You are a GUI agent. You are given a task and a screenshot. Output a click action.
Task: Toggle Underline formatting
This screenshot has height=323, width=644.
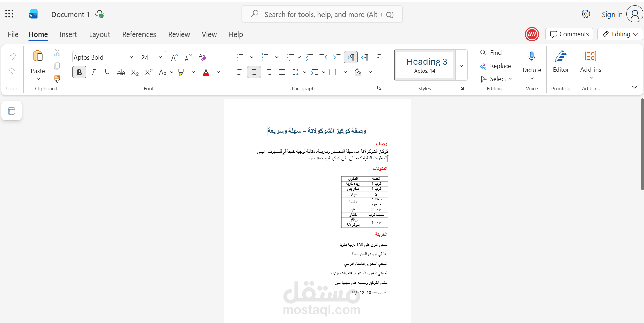pos(107,72)
